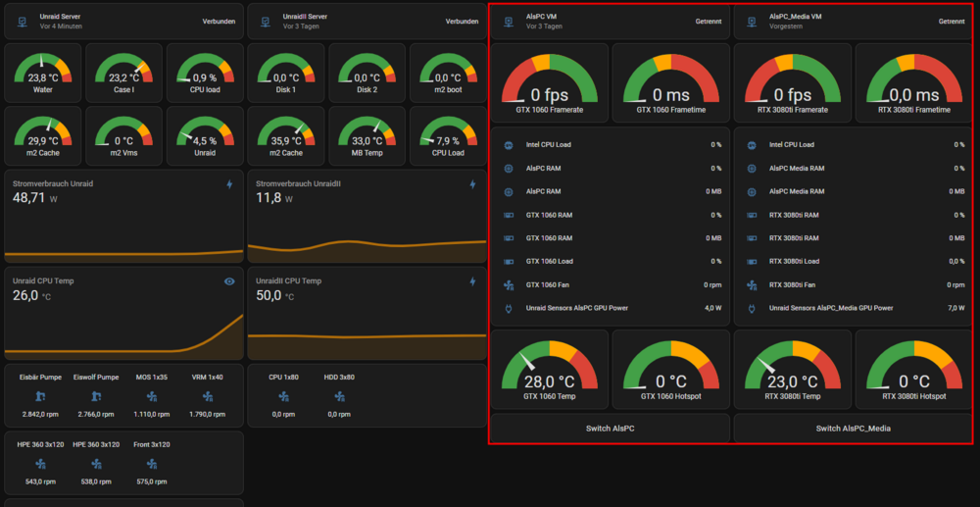
Task: Click the Eiswolf Pumpe pump icon
Action: 96,396
